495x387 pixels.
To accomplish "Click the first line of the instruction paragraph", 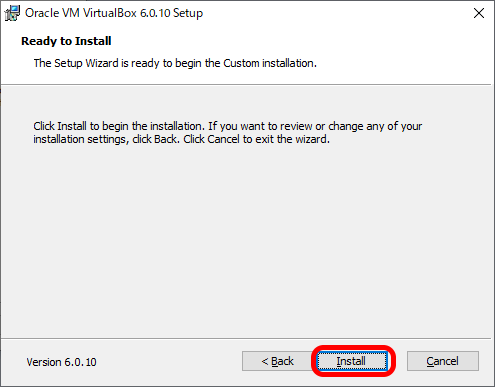I will click(228, 126).
